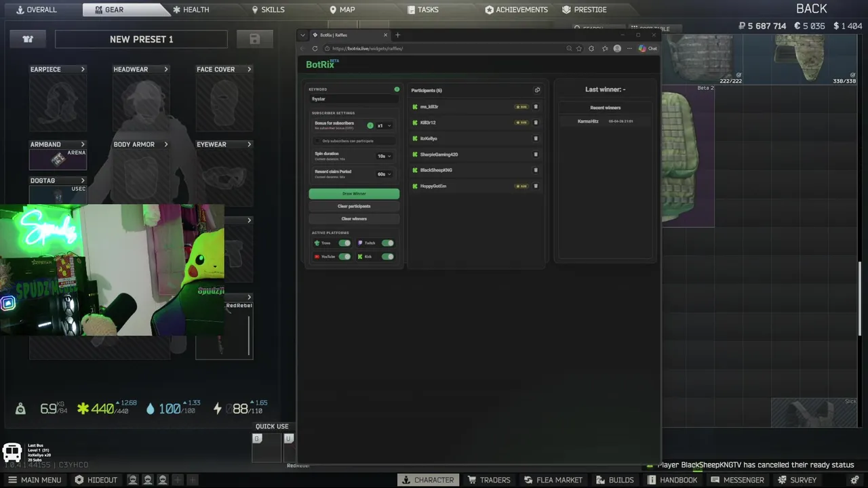The height and width of the screenshot is (488, 868).
Task: Switch to the Skills tab
Action: 268,9
